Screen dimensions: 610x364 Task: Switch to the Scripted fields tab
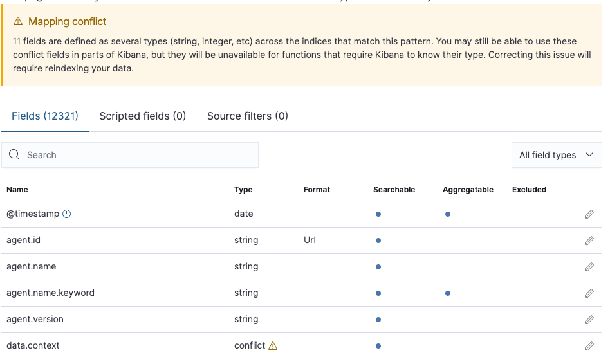point(142,116)
